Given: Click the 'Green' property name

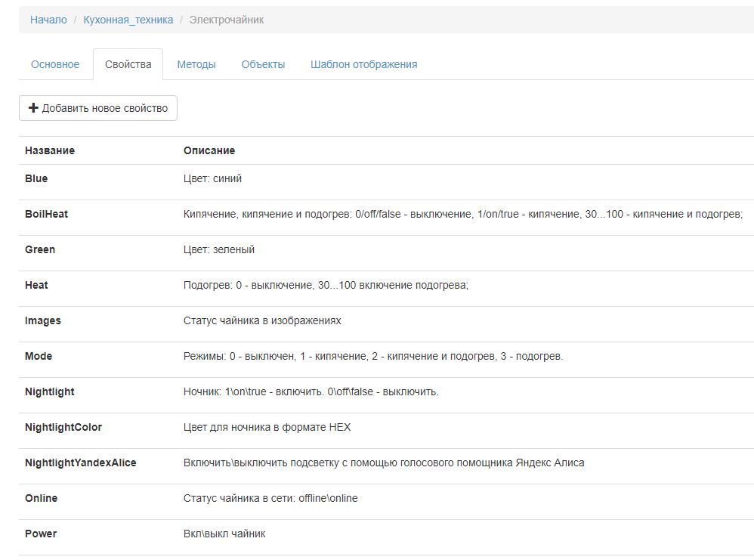Looking at the screenshot, I should [40, 249].
